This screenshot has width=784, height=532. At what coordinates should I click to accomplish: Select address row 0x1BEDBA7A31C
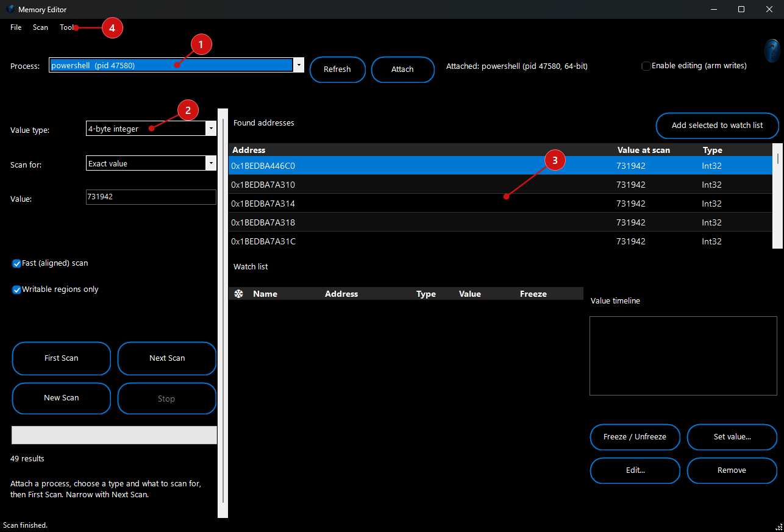click(x=501, y=241)
